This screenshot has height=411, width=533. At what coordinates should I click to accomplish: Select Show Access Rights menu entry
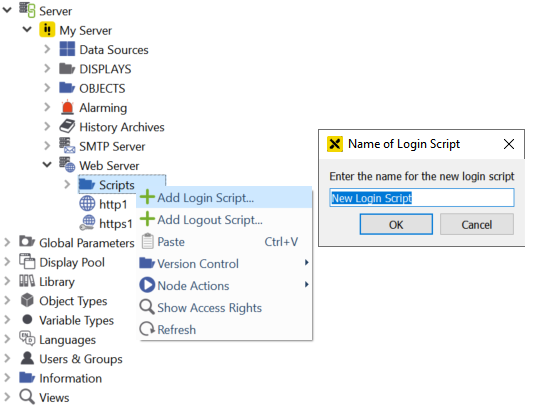[224, 307]
